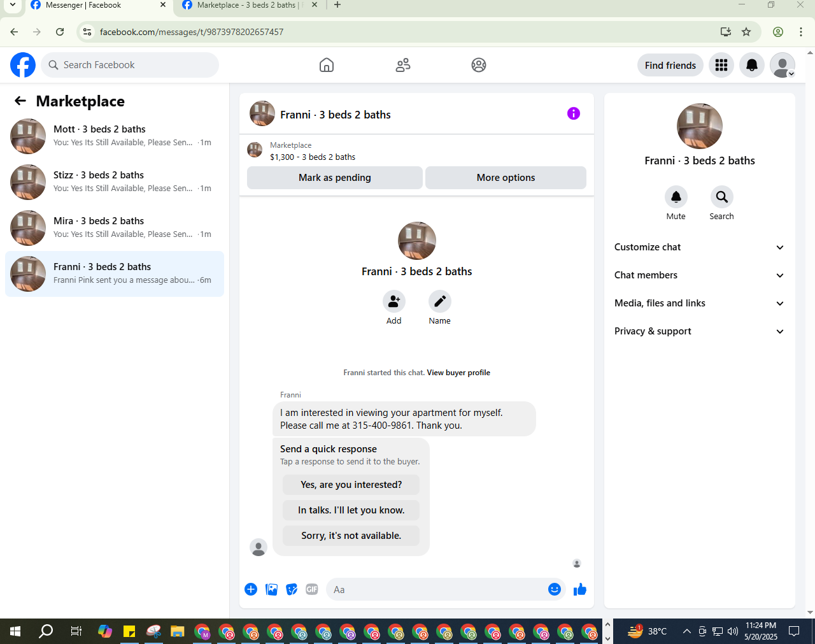Image resolution: width=815 pixels, height=644 pixels.
Task: Open File Explorer from taskbar
Action: coord(178,631)
